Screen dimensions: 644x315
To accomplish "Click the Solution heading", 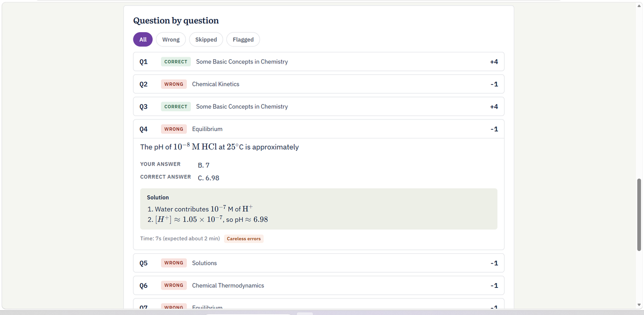I will (x=158, y=197).
